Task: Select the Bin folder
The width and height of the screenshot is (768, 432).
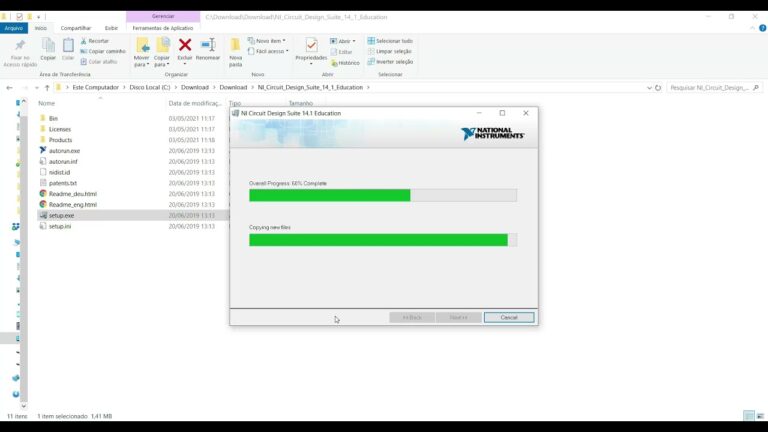Action: pos(53,119)
